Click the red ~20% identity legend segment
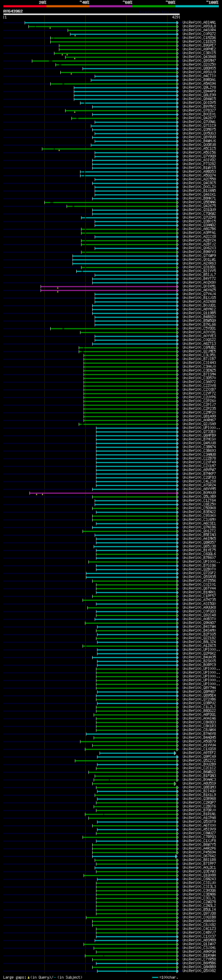This screenshot has width=222, height=980. pyautogui.click(x=25, y=6)
